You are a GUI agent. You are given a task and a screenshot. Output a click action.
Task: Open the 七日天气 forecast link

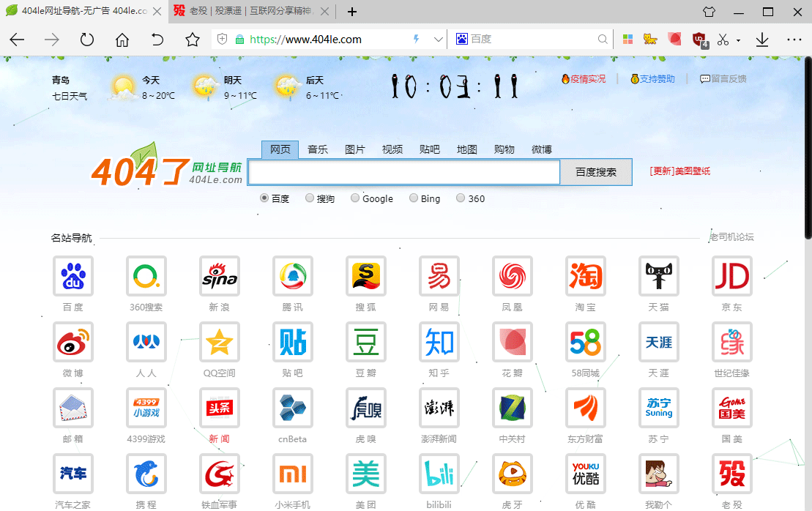coord(70,97)
